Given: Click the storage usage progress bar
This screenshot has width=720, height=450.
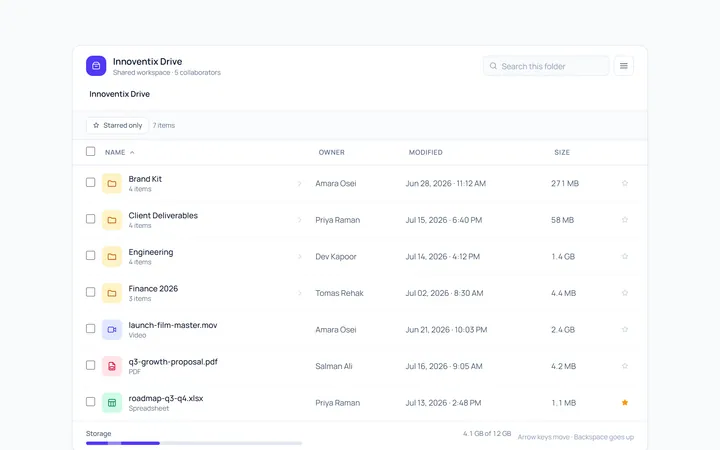Looking at the screenshot, I should (x=194, y=443).
